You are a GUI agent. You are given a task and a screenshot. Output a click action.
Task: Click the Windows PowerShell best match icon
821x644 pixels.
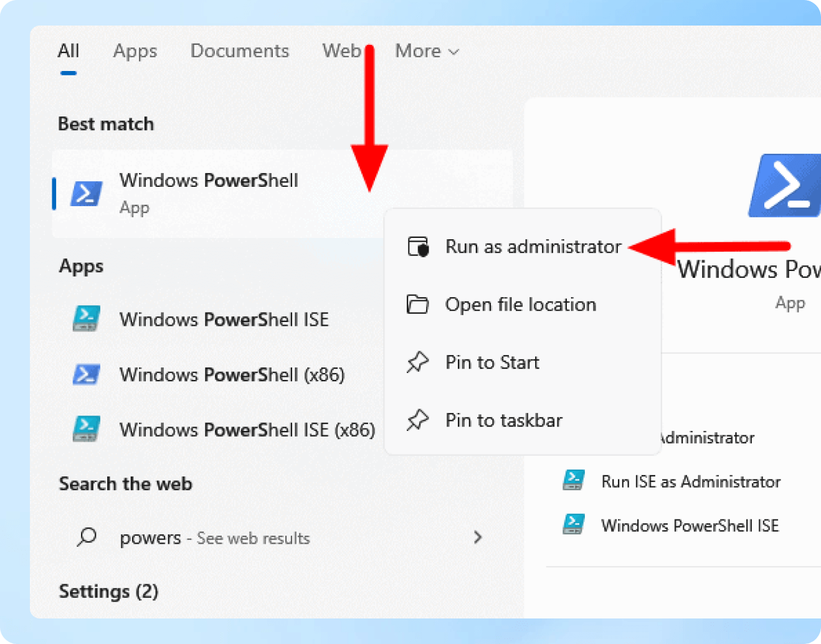[87, 194]
